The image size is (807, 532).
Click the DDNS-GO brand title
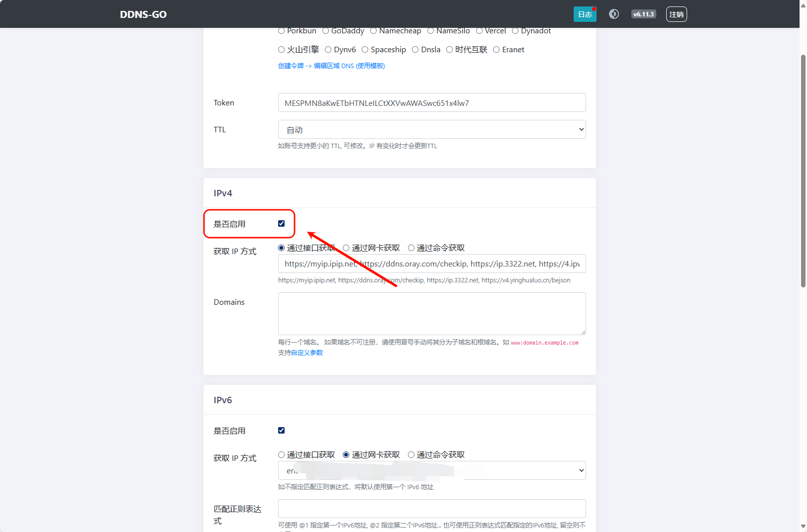(x=143, y=14)
